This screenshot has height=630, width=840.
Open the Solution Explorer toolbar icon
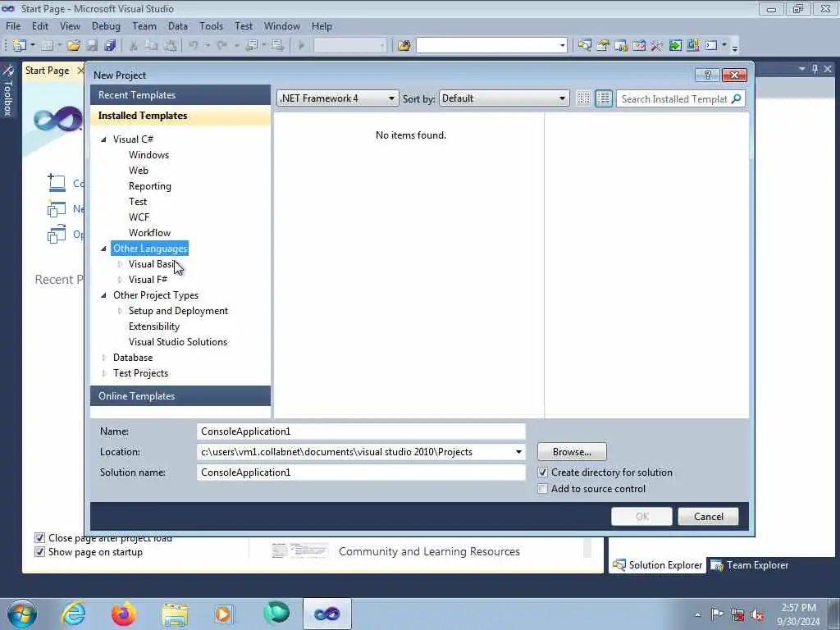coord(584,46)
